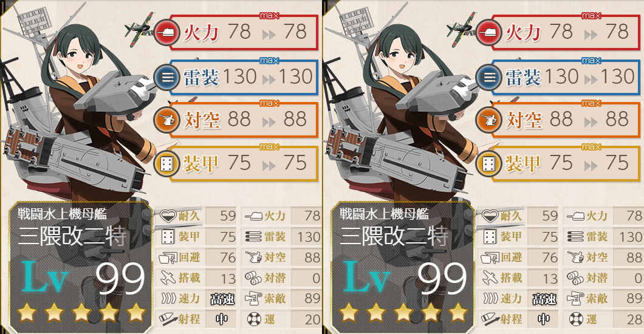Click the red 火力 firepower icon on left card
Viewport: 644px width, 334px height.
167,32
